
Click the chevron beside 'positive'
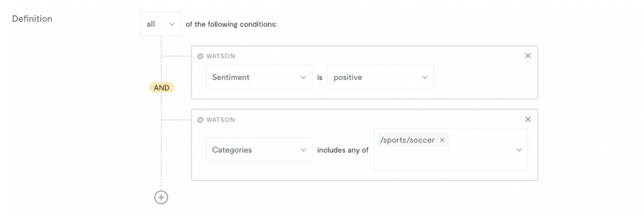[425, 77]
